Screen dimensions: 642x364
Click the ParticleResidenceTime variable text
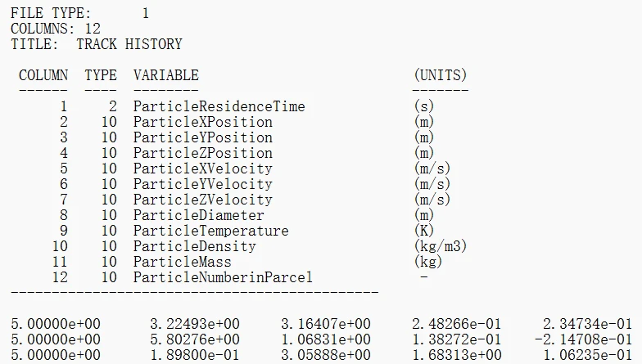(x=219, y=106)
